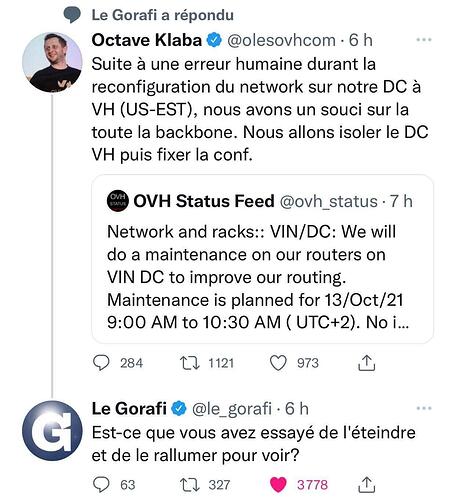Retweet Octave Klaba's tweet

coord(190,363)
